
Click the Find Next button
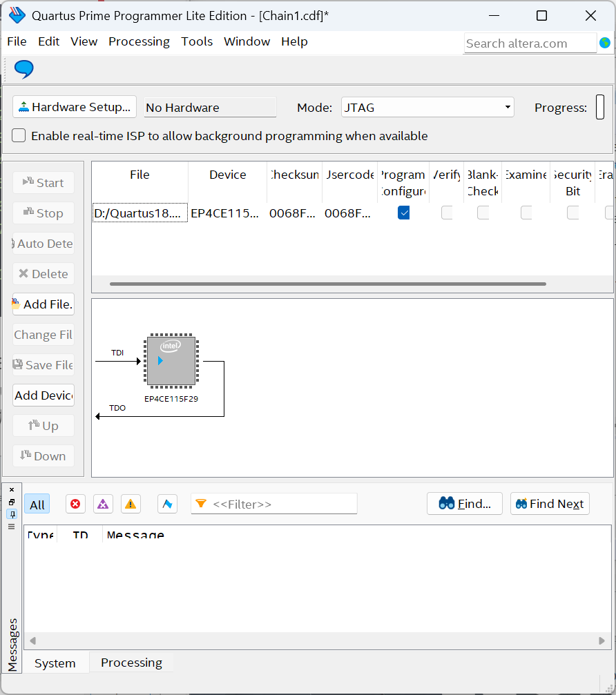pyautogui.click(x=550, y=504)
